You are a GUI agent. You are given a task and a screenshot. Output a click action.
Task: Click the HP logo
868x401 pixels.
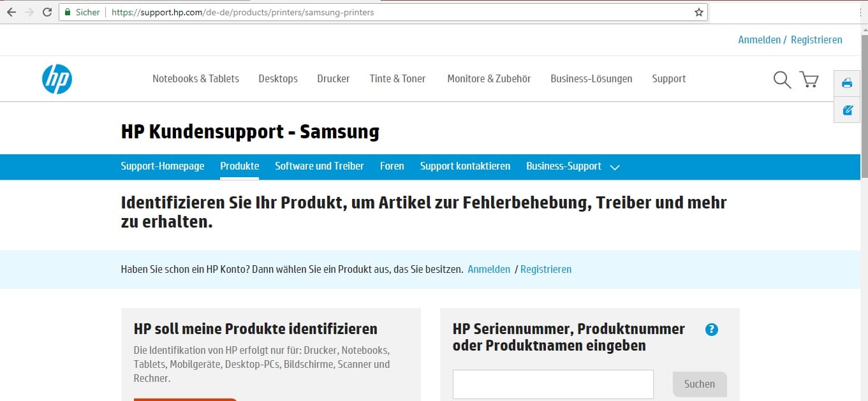[57, 80]
